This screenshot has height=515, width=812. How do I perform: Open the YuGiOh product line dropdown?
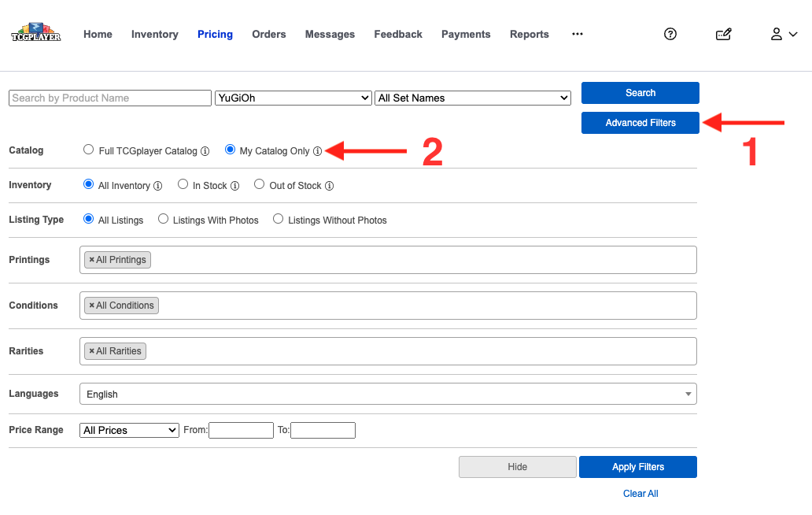[x=293, y=98]
